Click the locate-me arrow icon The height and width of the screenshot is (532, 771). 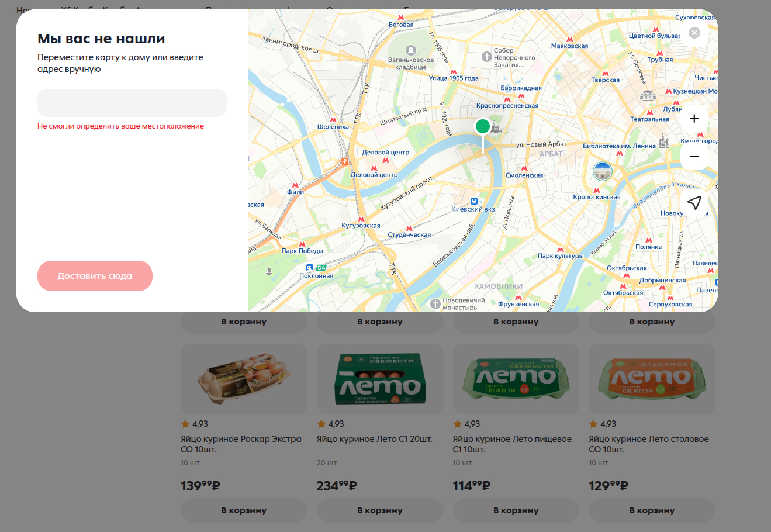[x=694, y=203]
